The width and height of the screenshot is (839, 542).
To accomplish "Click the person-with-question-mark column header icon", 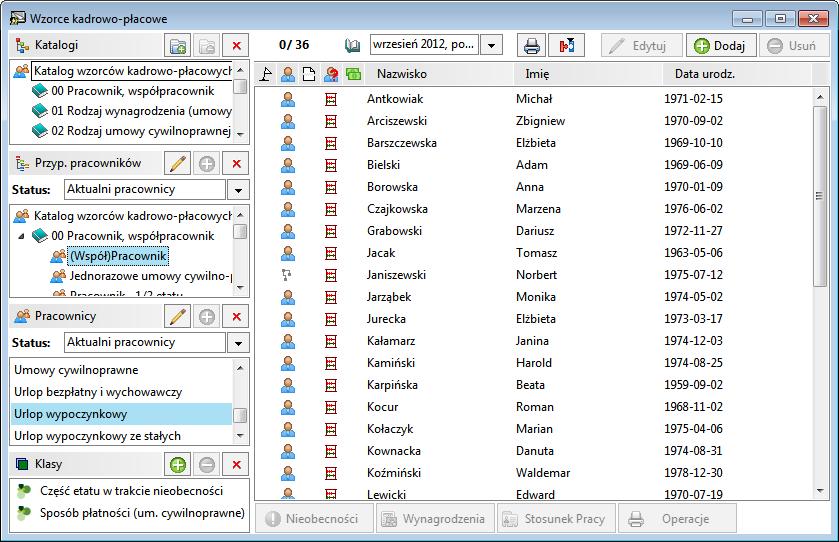I will pyautogui.click(x=331, y=74).
